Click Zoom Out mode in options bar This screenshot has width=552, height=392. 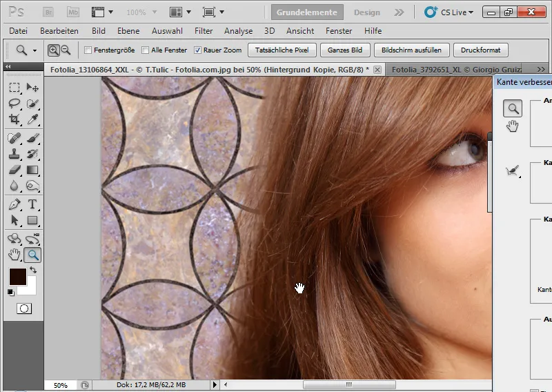(66, 50)
